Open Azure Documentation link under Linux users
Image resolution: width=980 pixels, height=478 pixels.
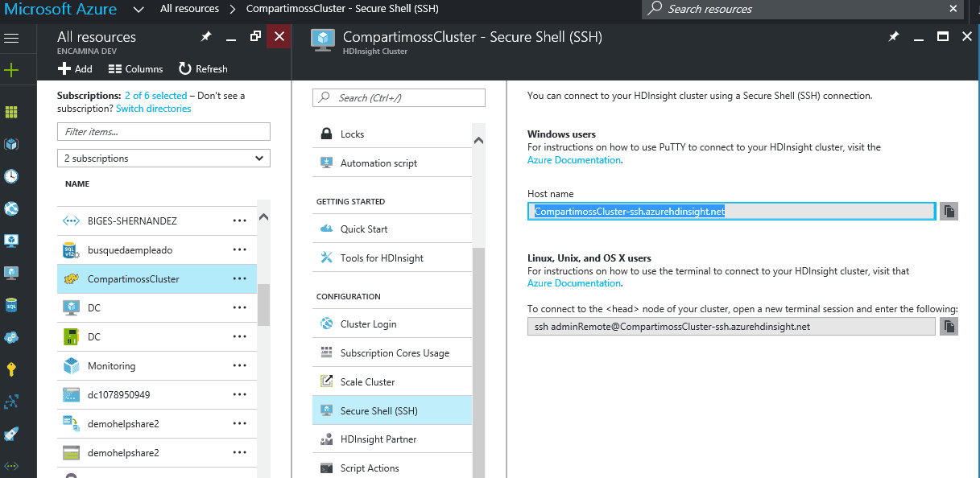pyautogui.click(x=574, y=283)
